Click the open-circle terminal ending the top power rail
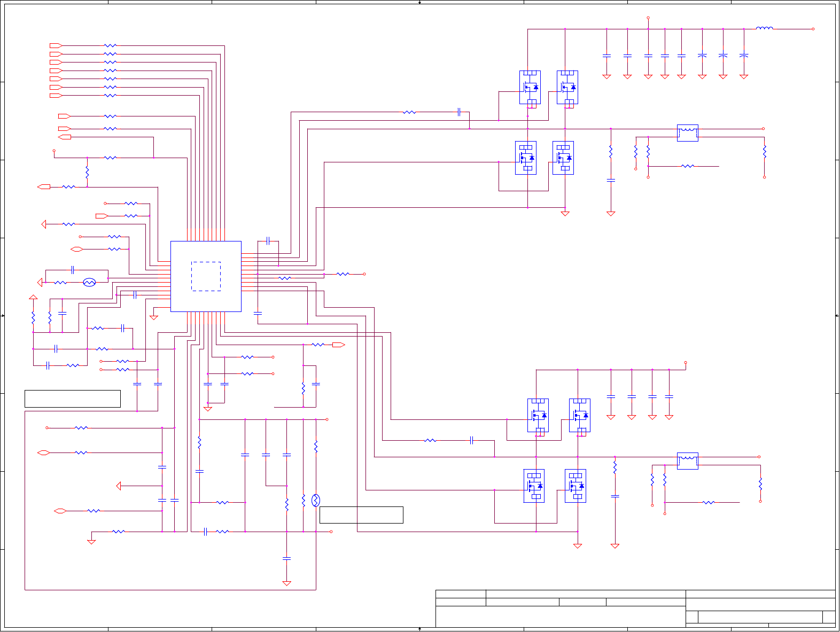The height and width of the screenshot is (632, 840). pos(813,29)
